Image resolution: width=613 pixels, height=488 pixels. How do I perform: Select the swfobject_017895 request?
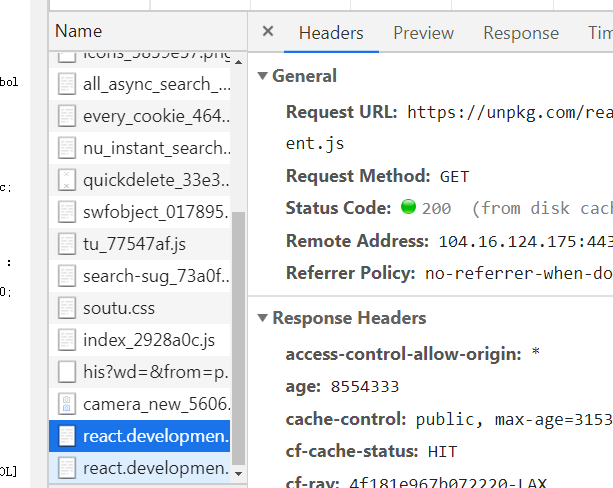(x=140, y=212)
